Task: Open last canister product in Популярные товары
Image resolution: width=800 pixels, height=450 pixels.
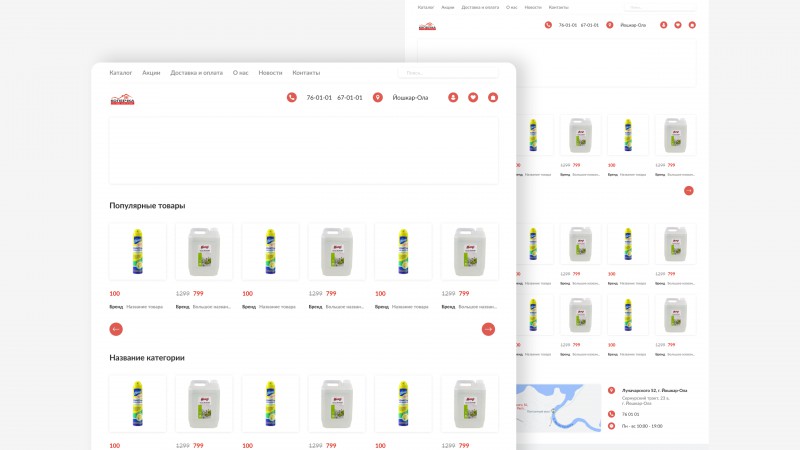Action: [x=470, y=252]
